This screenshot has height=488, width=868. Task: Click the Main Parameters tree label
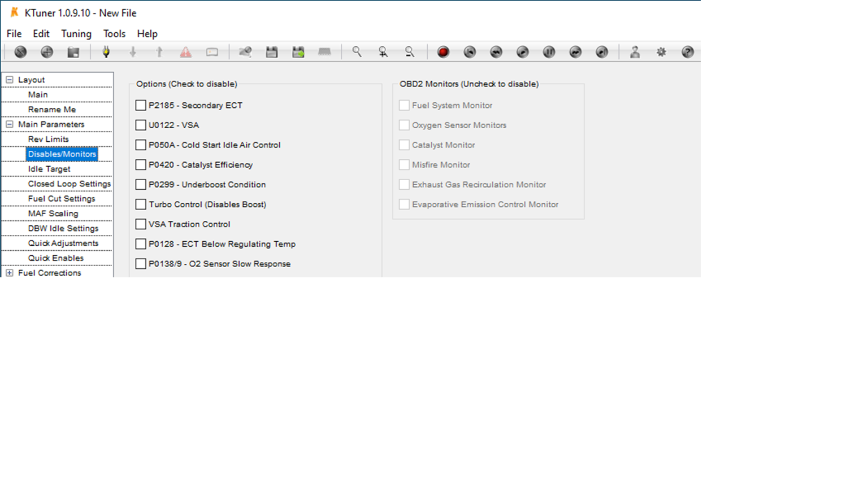point(51,124)
